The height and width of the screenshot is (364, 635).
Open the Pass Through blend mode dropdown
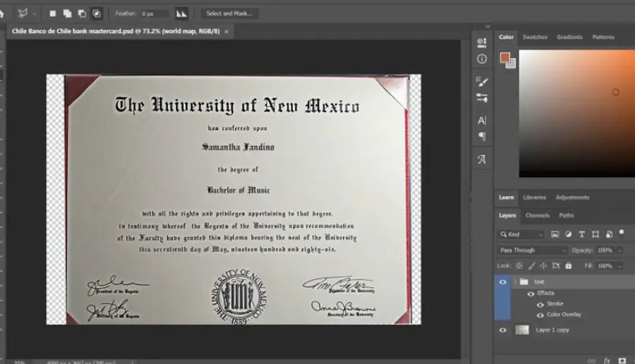(x=532, y=250)
